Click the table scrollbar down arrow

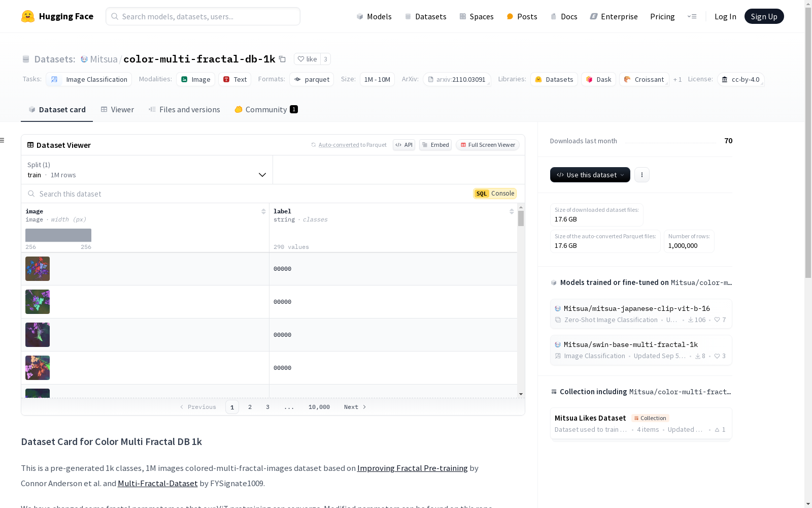521,394
